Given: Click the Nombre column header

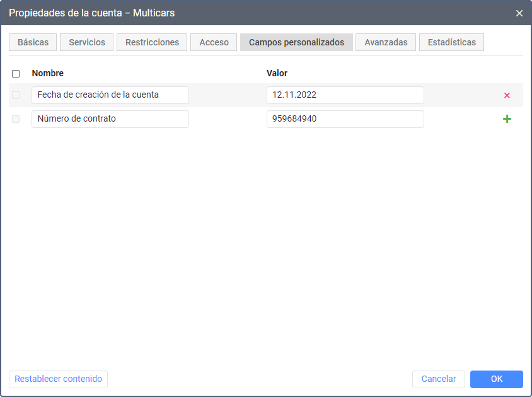Looking at the screenshot, I should tap(48, 73).
